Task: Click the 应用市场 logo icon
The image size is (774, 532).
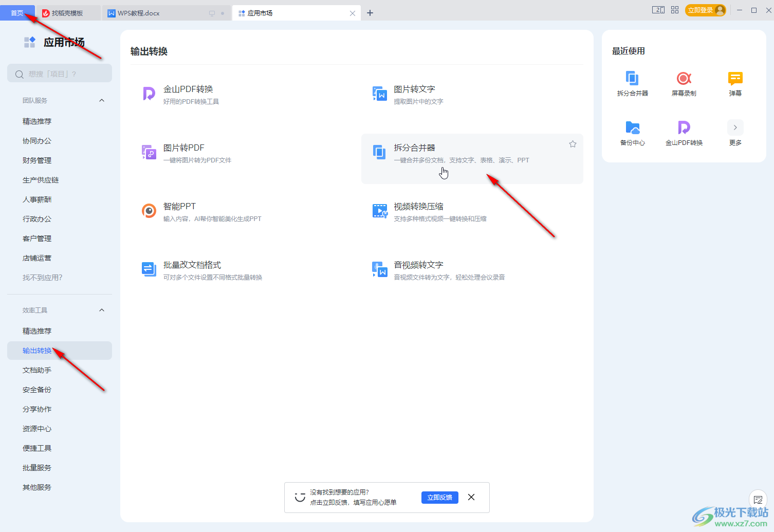Action: [x=30, y=42]
